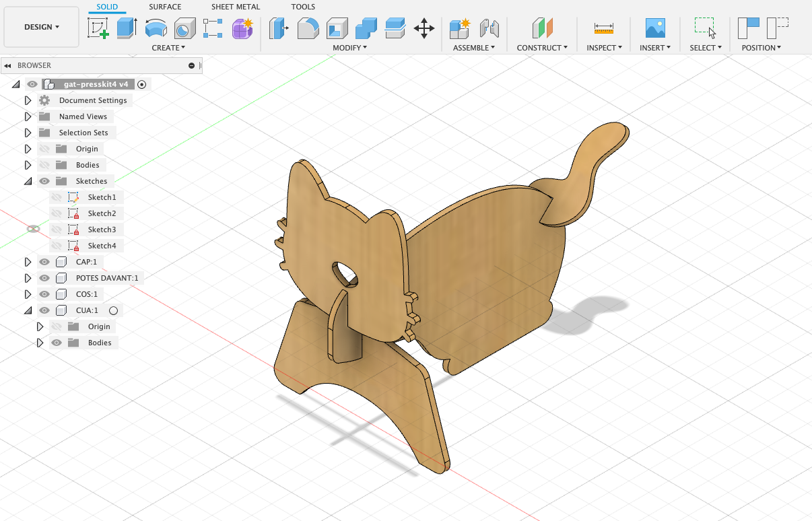
Task: Use the Press Pull tool
Action: coord(279,28)
